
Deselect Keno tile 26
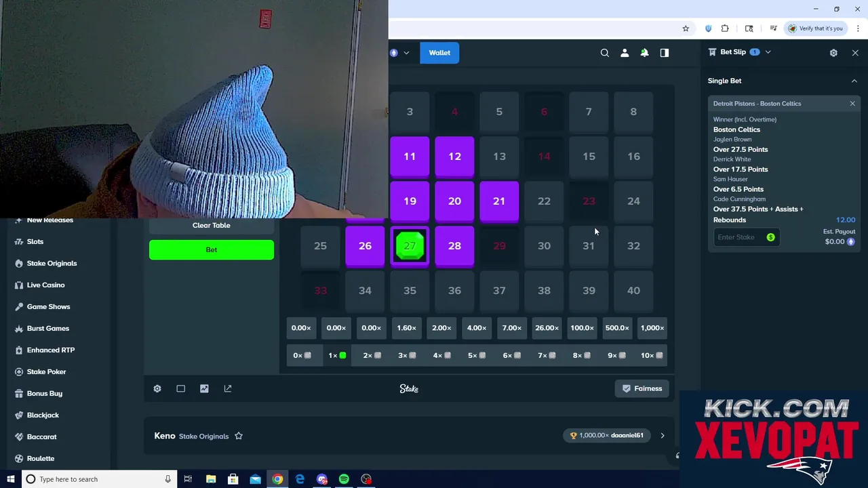pos(365,246)
